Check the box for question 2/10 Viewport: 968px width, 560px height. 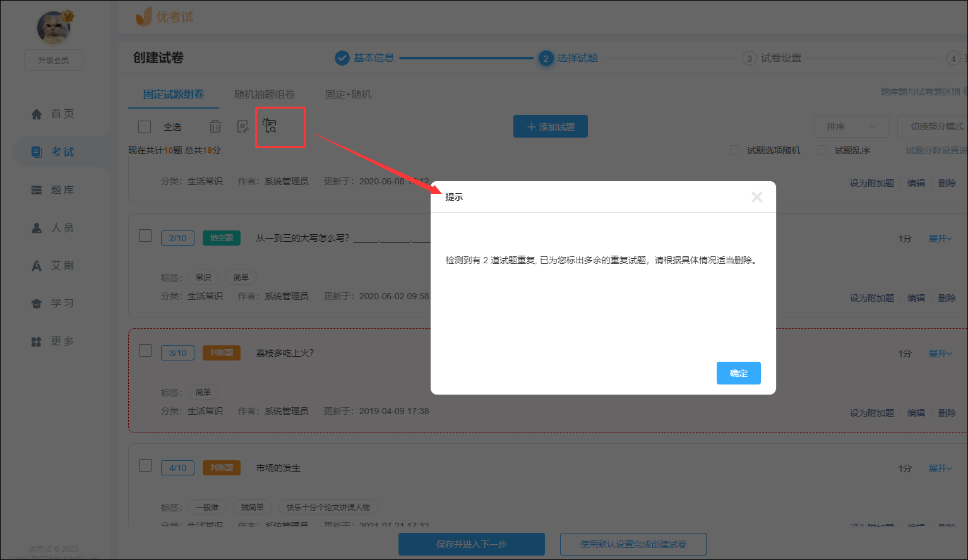coord(145,235)
